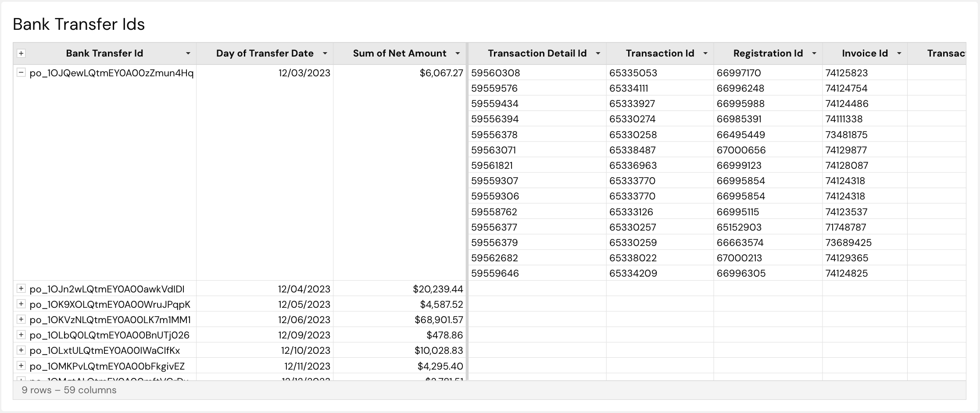This screenshot has height=413, width=980.
Task: Open the Transaction Detail Id dropdown
Action: click(x=598, y=53)
